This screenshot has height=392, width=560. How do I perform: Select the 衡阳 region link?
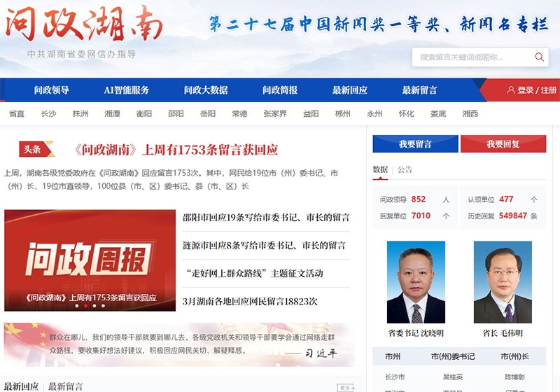click(x=144, y=113)
